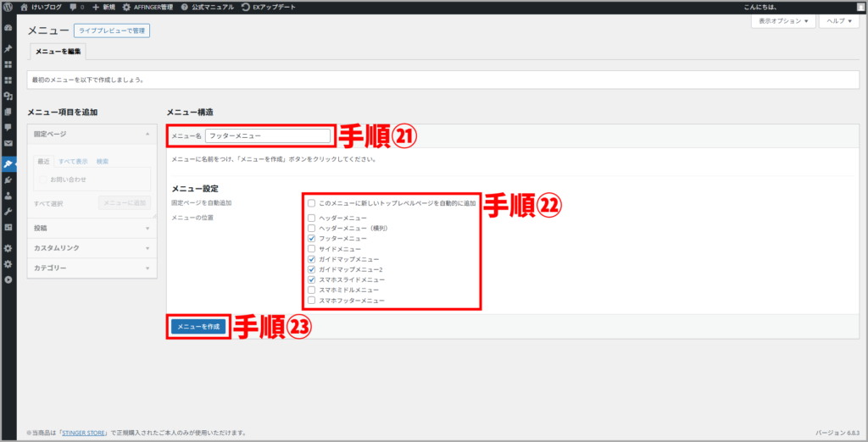Expand the カスタムリンク accordion section
Screen dimensions: 868x442
tap(92, 248)
